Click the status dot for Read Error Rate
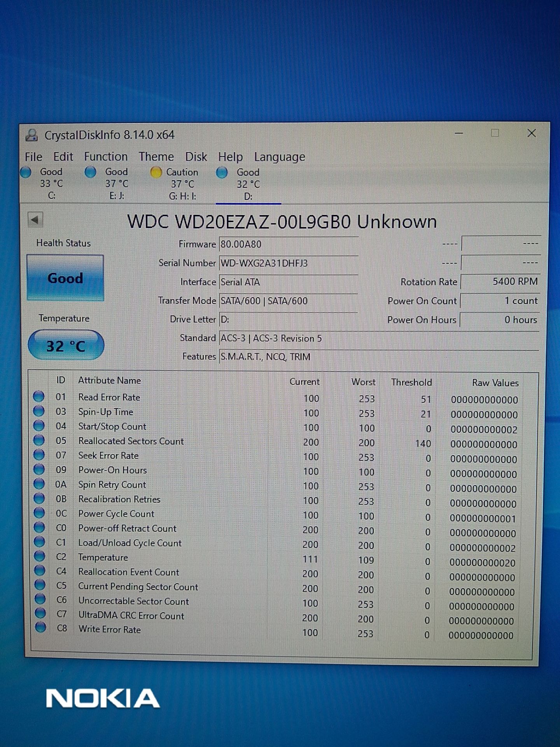Image resolution: width=560 pixels, height=747 pixels. pyautogui.click(x=38, y=396)
